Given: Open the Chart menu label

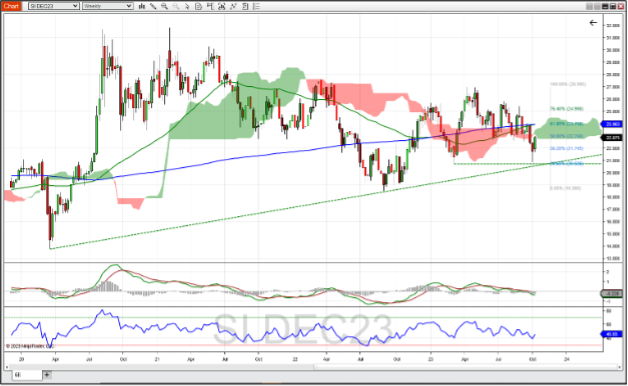Looking at the screenshot, I should coord(11,6).
